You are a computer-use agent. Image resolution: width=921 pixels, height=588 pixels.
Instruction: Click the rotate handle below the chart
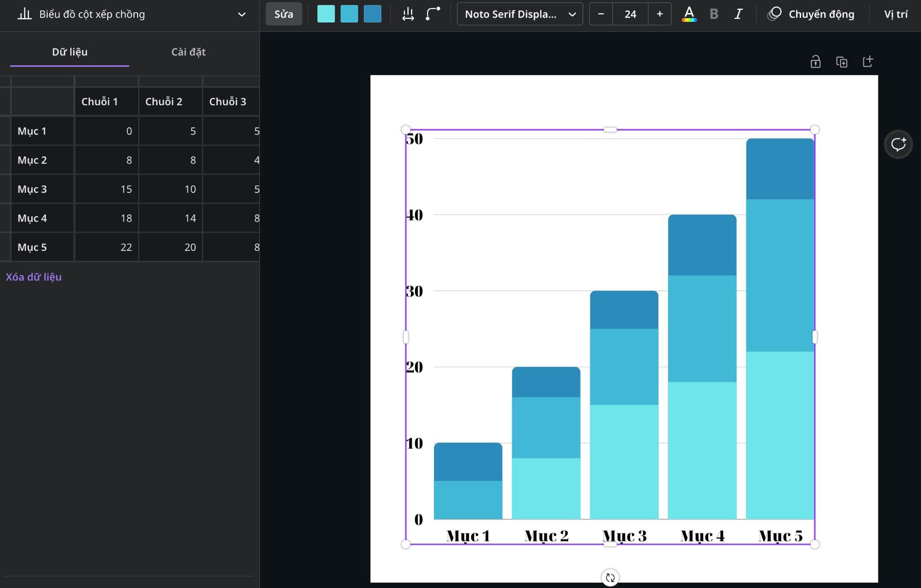point(610,578)
